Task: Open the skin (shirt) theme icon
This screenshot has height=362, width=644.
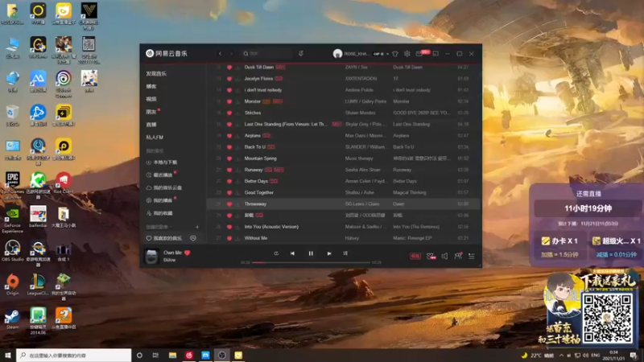Action: (395, 54)
